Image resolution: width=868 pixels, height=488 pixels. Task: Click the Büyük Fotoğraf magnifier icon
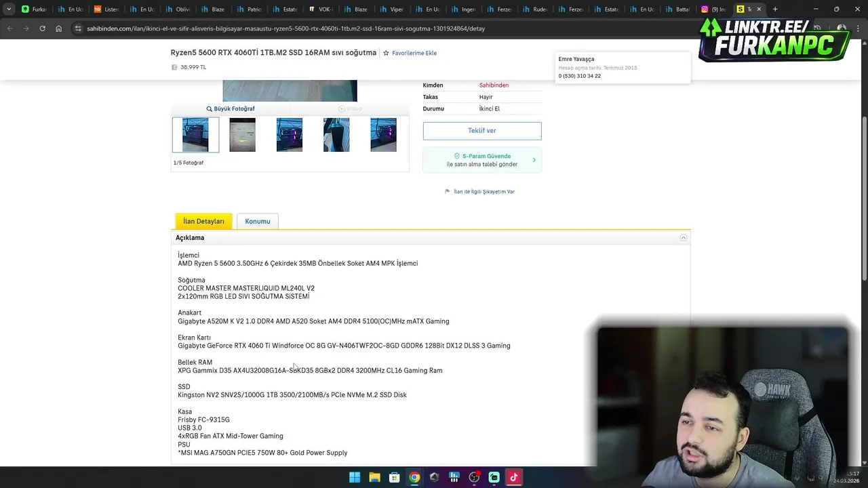(x=210, y=108)
